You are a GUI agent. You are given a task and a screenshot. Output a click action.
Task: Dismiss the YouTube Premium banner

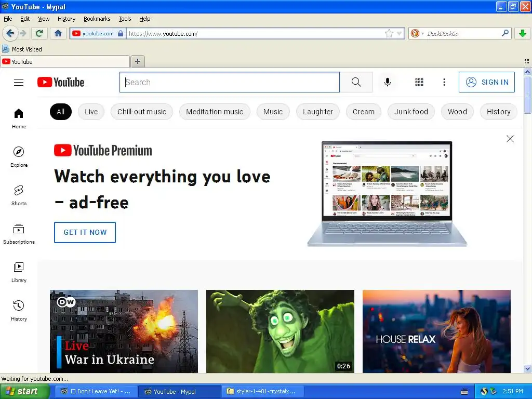(x=510, y=139)
